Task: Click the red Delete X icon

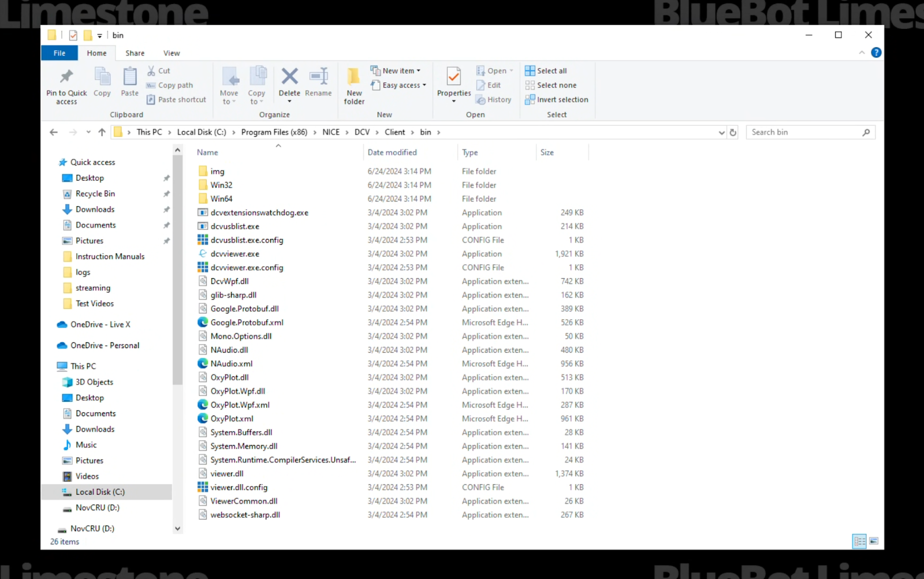Action: [289, 76]
